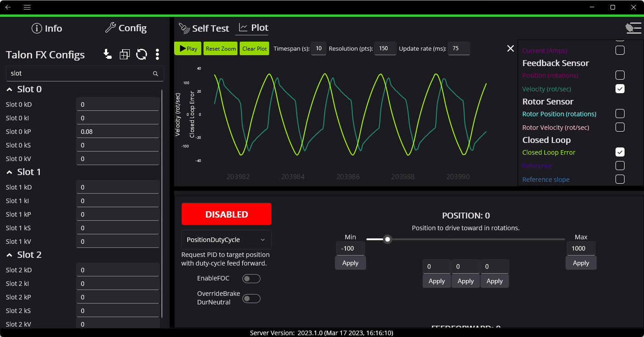Click the config search field containing 'slot'
This screenshot has width=644, height=337.
click(x=85, y=73)
